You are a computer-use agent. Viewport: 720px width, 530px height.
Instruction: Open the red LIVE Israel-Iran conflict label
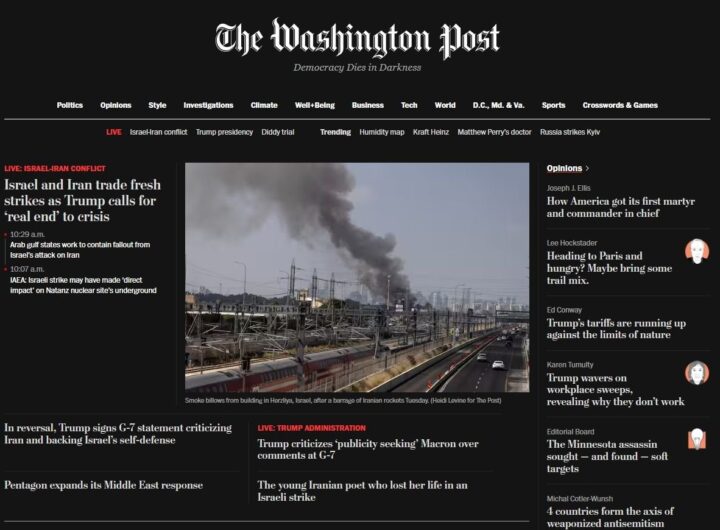55,169
